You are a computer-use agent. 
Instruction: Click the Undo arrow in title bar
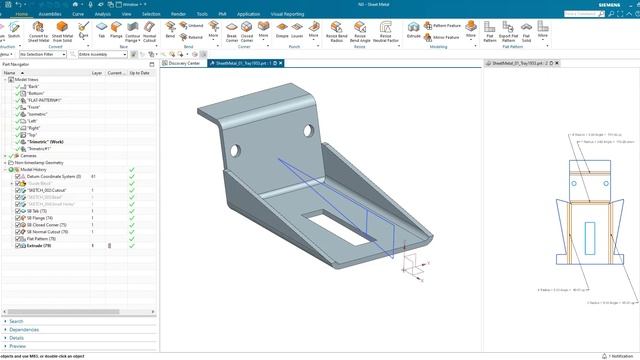pos(18,4)
